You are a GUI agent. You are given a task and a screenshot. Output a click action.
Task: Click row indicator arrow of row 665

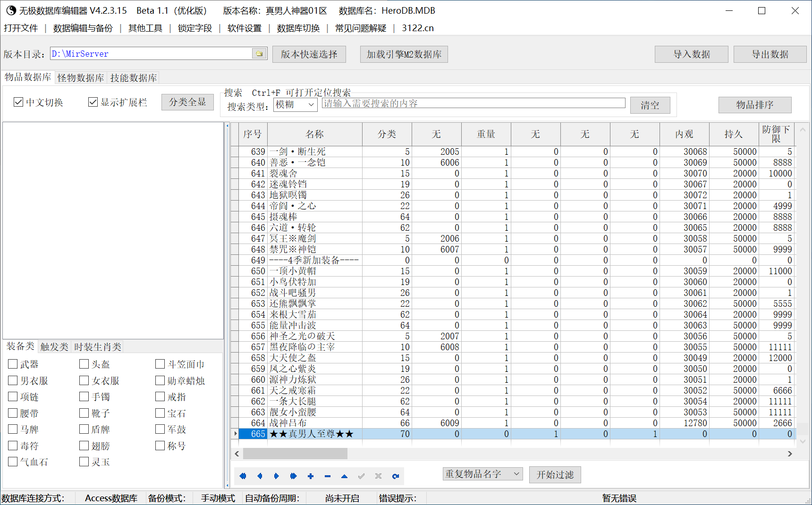(235, 434)
